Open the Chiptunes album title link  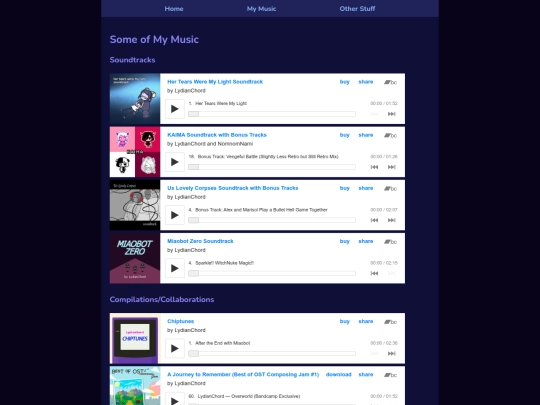(x=180, y=321)
